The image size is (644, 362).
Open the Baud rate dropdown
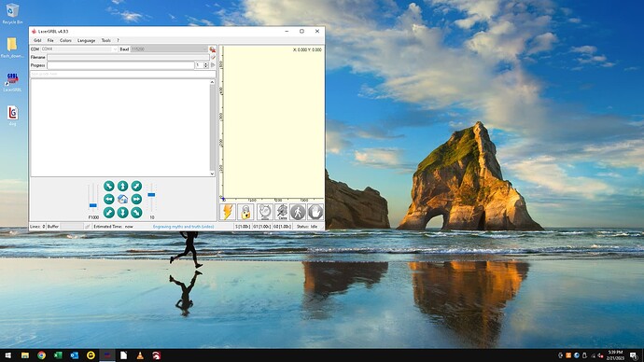point(169,49)
